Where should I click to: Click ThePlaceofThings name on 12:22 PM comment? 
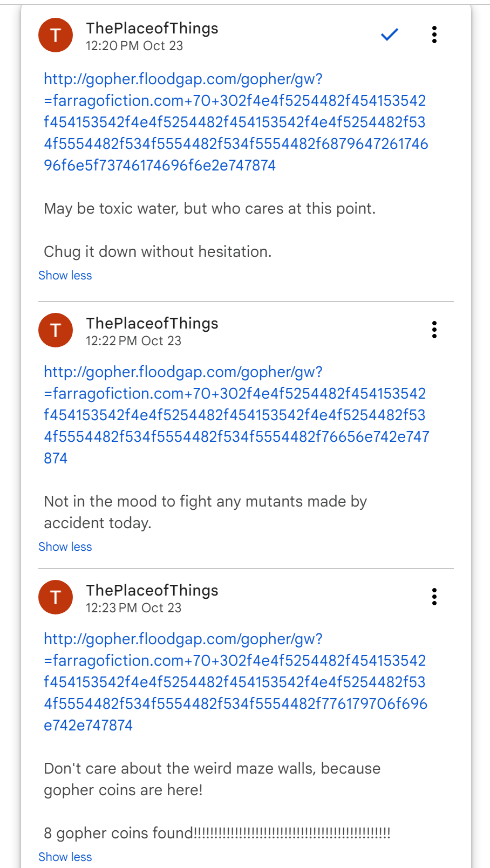pos(152,323)
